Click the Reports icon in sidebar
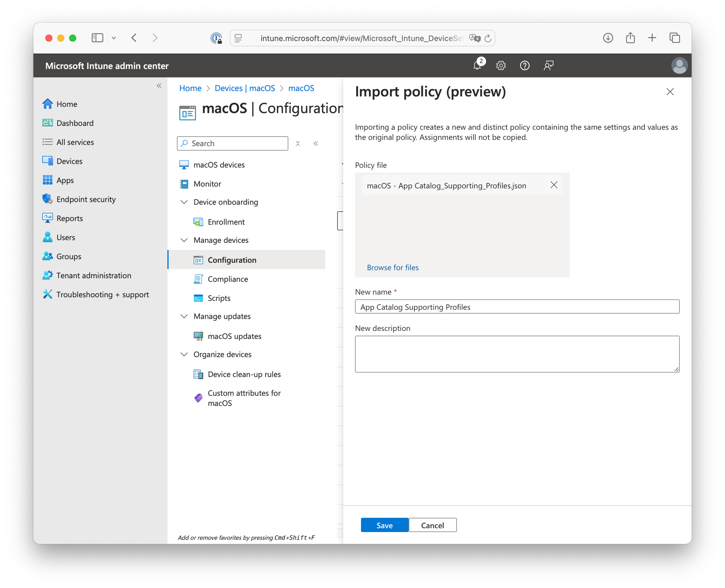 (48, 218)
